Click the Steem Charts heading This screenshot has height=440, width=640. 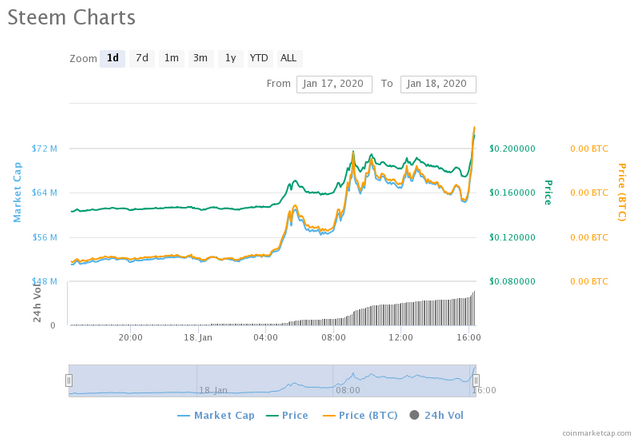(x=71, y=18)
